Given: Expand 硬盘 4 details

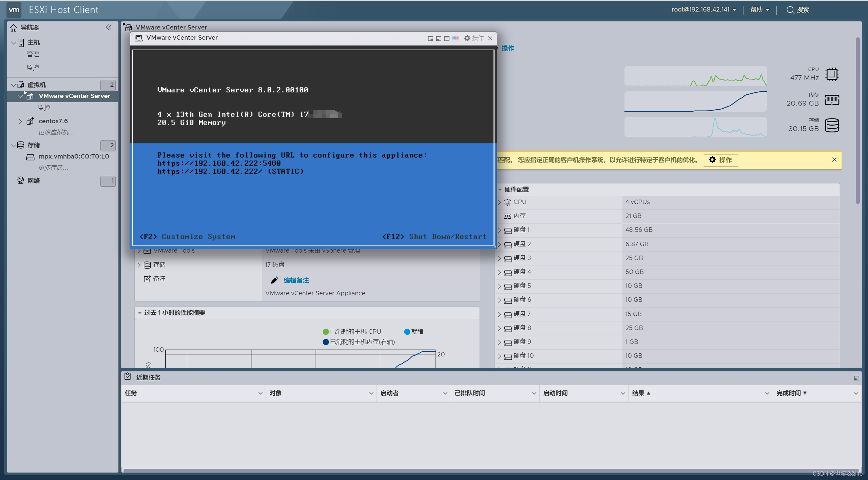Looking at the screenshot, I should (x=499, y=272).
